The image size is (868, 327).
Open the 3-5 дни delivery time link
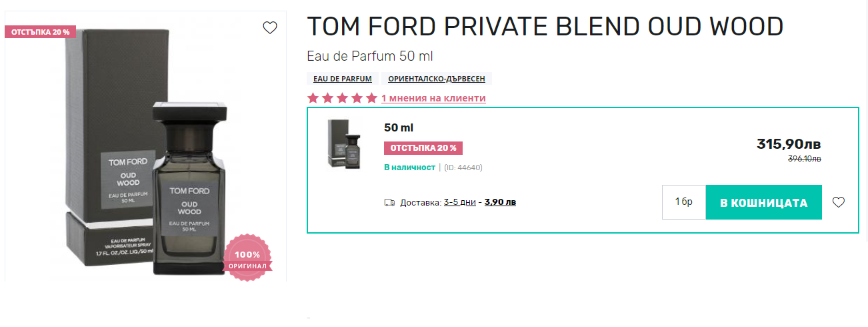[x=460, y=202]
